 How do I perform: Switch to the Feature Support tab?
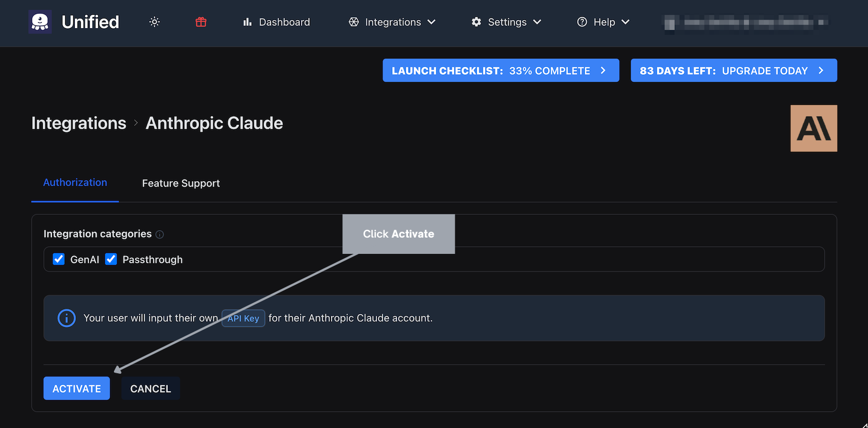(181, 183)
